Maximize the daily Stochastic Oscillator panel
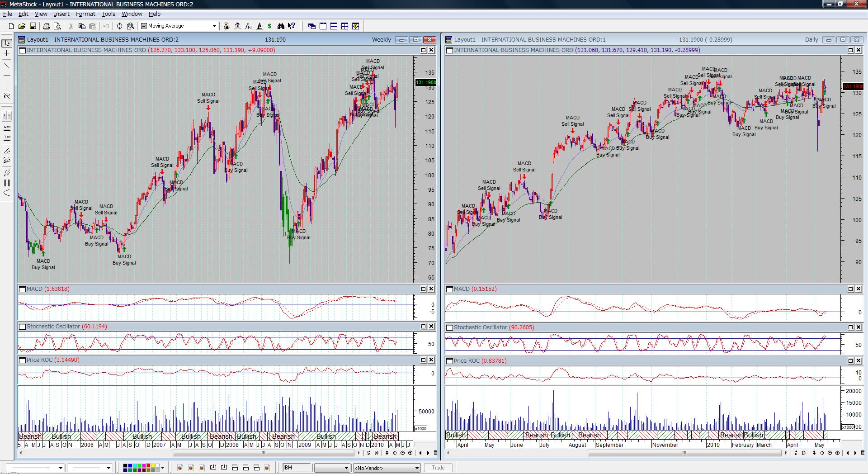The width and height of the screenshot is (868, 474). [x=850, y=327]
